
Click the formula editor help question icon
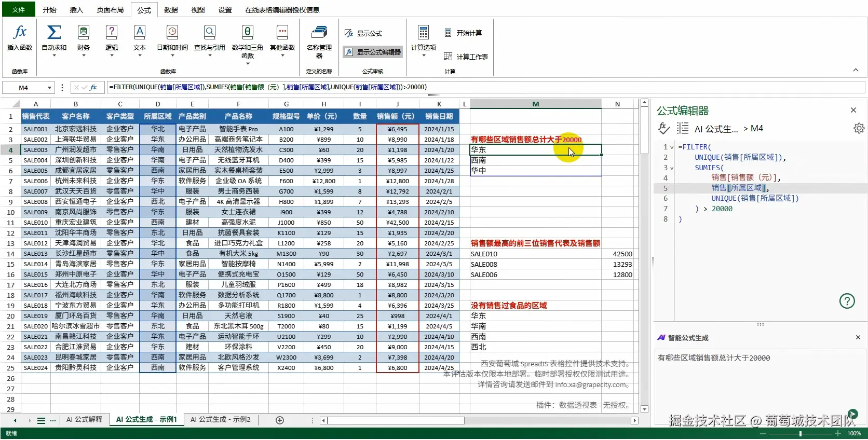click(847, 301)
